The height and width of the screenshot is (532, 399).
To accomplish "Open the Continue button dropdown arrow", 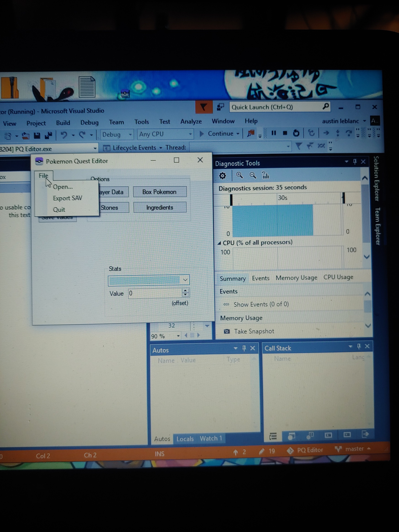I will point(238,134).
